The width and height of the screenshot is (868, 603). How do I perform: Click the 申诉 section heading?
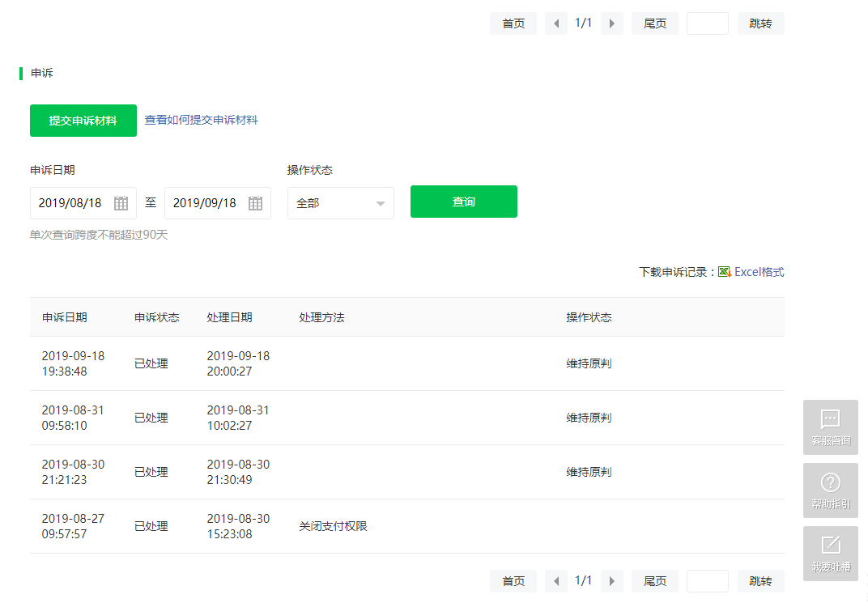click(x=42, y=73)
